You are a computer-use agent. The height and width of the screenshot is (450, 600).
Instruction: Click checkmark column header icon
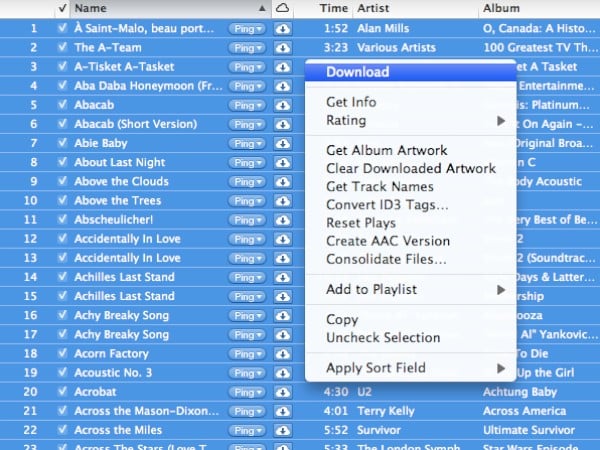click(63, 8)
